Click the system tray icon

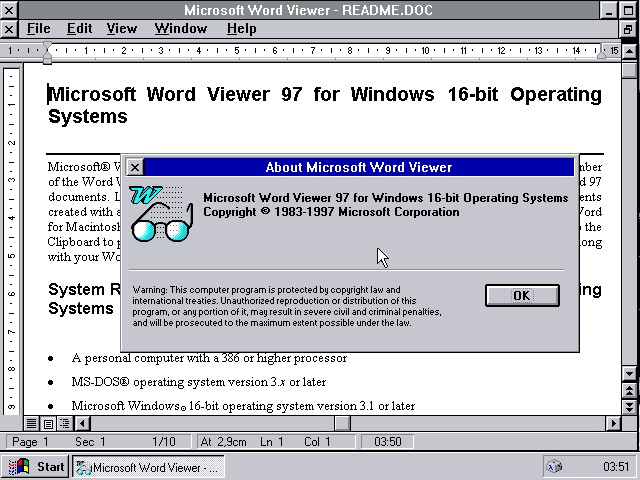click(554, 466)
